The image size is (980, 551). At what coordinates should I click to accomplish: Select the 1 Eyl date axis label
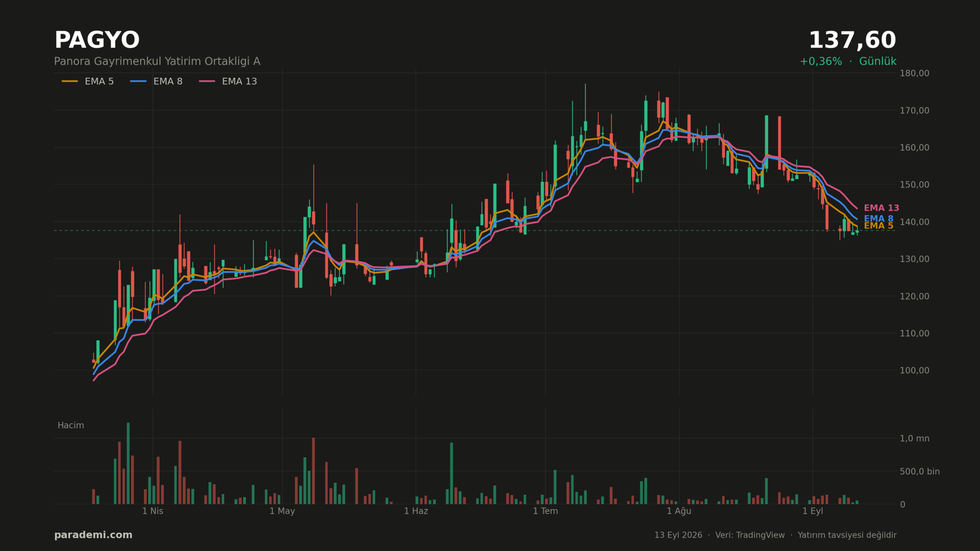(x=813, y=511)
